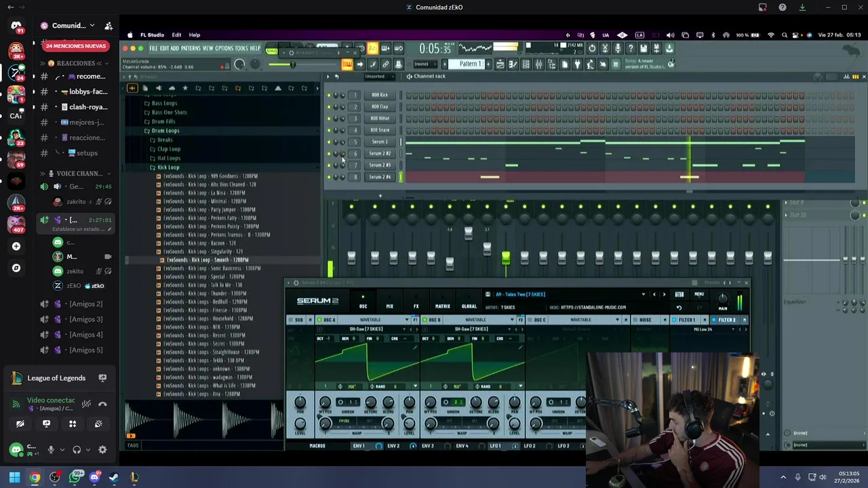Click the Serum 2 undo arrow
Image resolution: width=868 pixels, height=488 pixels.
tap(679, 307)
